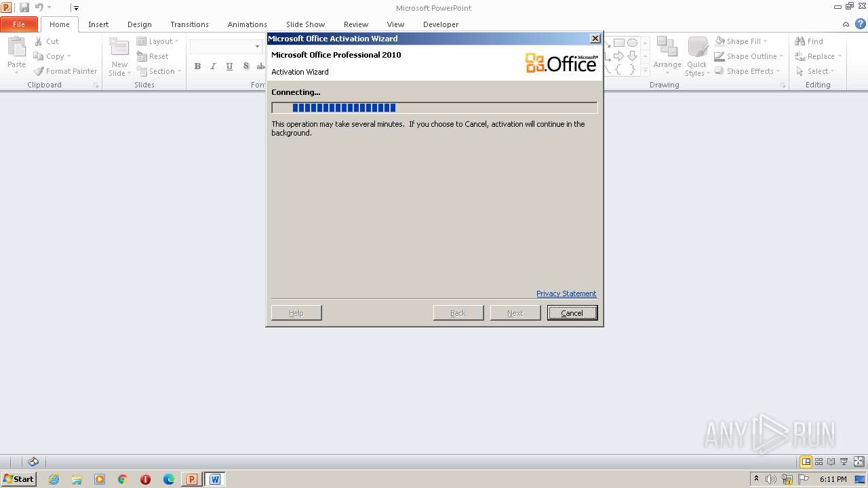The height and width of the screenshot is (488, 868).
Task: Toggle text Shadow formatting
Action: (245, 66)
